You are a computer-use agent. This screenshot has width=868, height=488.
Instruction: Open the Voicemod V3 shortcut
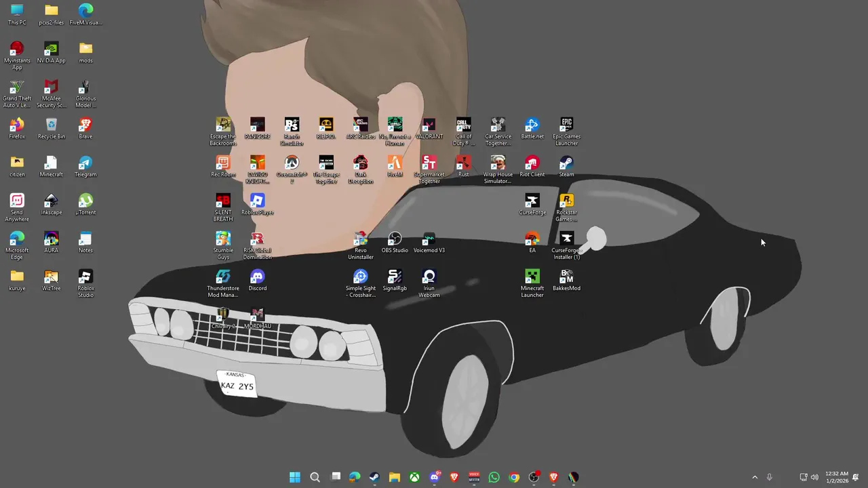click(429, 242)
